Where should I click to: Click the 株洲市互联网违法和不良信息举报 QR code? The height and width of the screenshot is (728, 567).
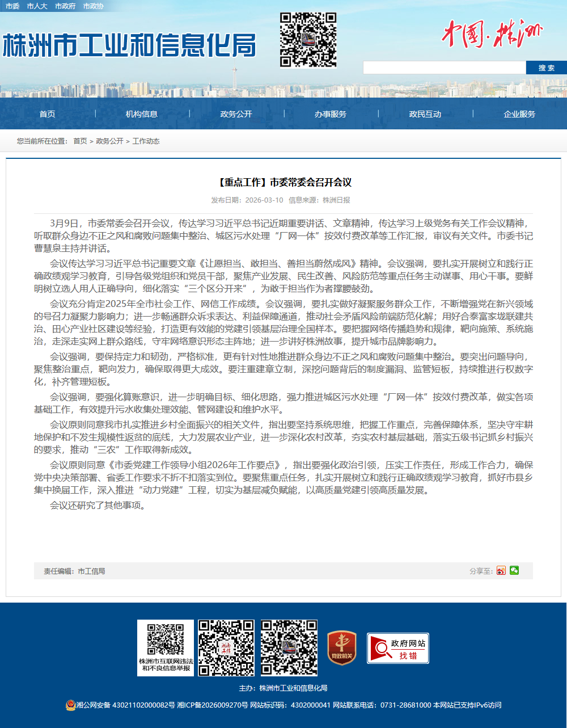click(166, 647)
